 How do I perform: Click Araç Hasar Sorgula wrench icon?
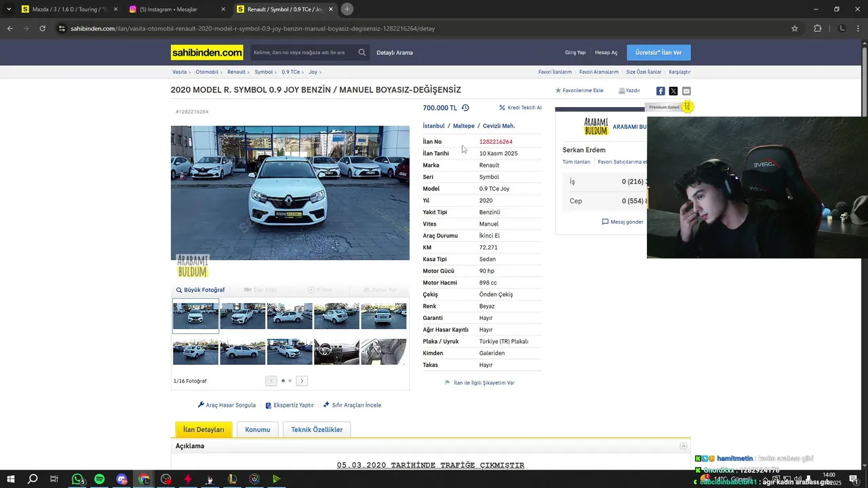[x=201, y=405]
